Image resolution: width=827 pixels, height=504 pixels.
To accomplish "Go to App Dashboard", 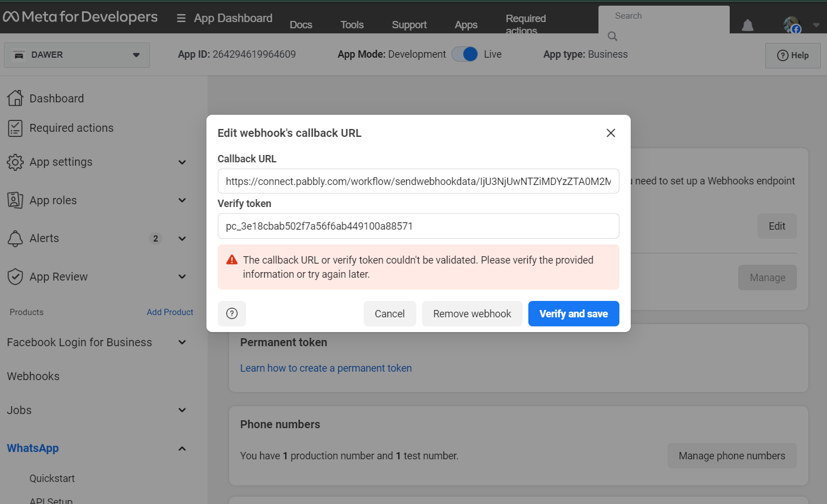I will tap(233, 18).
